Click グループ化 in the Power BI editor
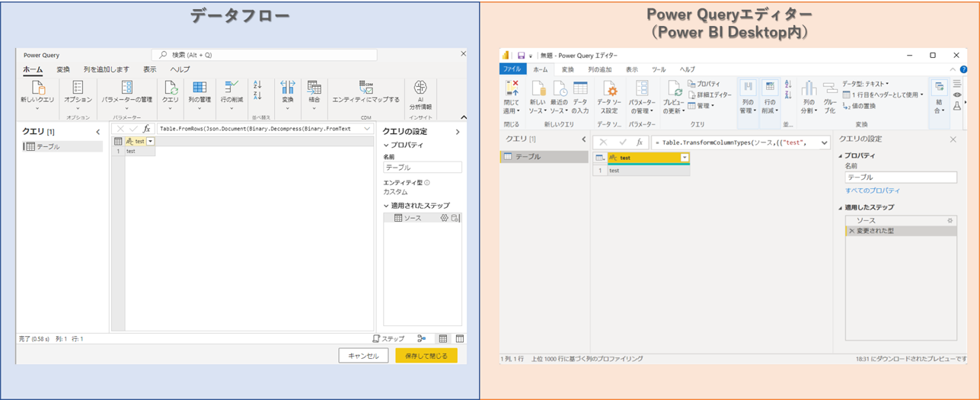This screenshot has height=400, width=980. [x=829, y=98]
